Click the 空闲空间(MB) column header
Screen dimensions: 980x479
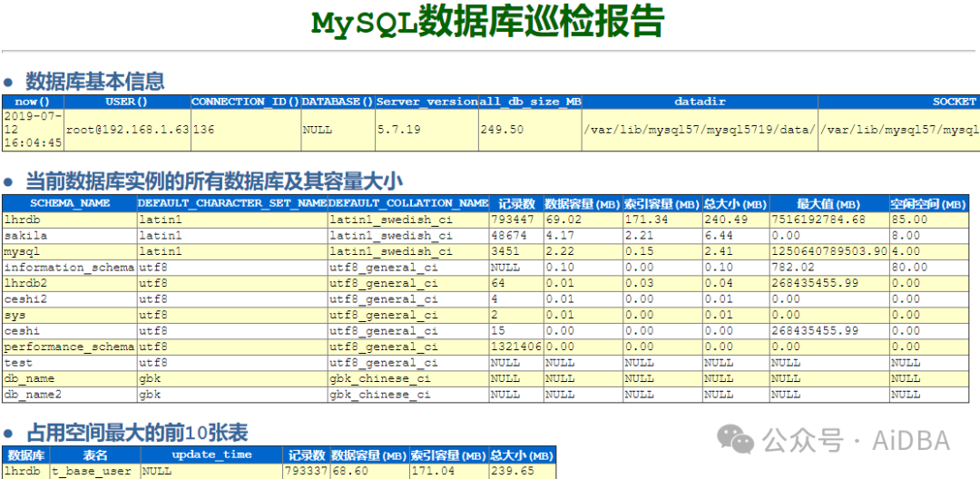point(928,203)
